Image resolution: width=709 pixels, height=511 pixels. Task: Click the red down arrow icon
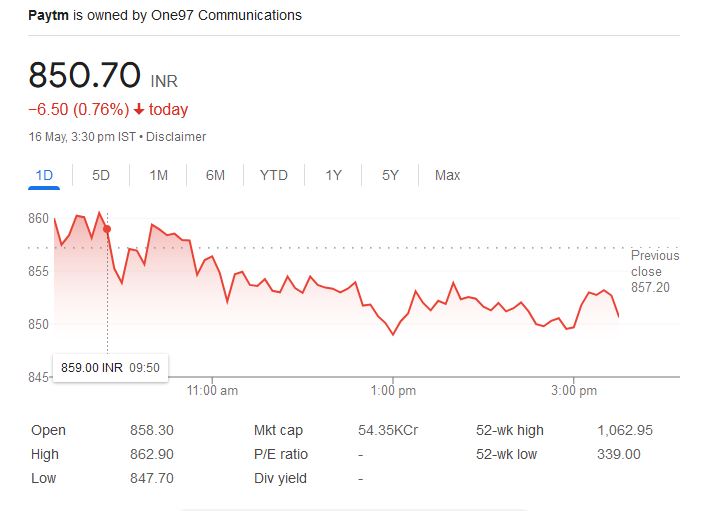[x=139, y=109]
